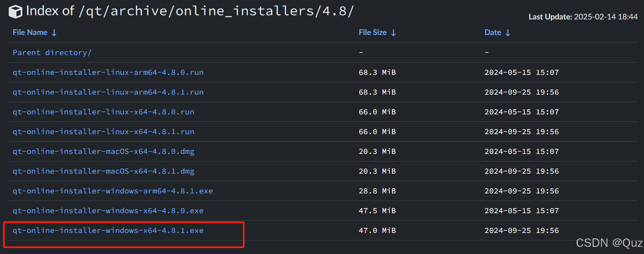Download qt-online-installer-windows-x64-4.8.0.exe
This screenshot has height=254, width=644.
point(108,211)
